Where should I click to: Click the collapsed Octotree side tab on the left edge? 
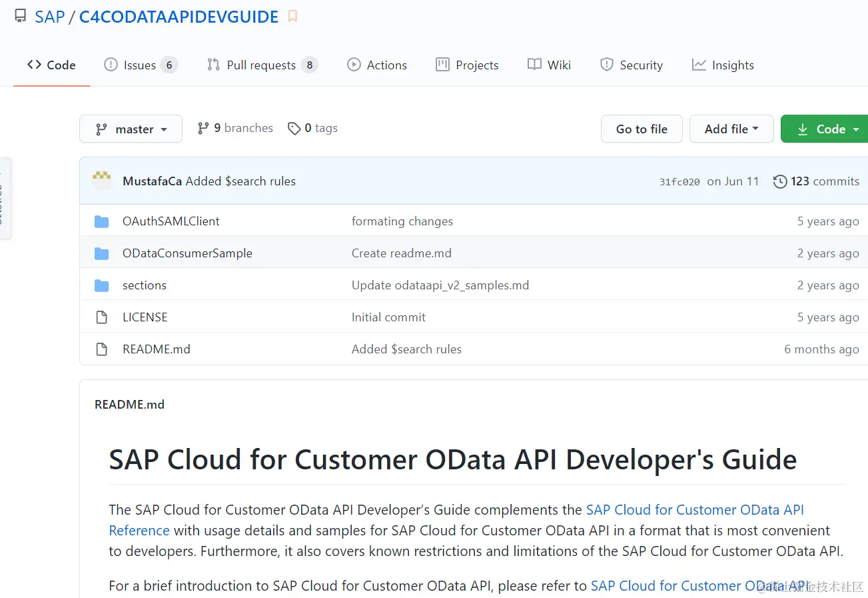coord(5,198)
